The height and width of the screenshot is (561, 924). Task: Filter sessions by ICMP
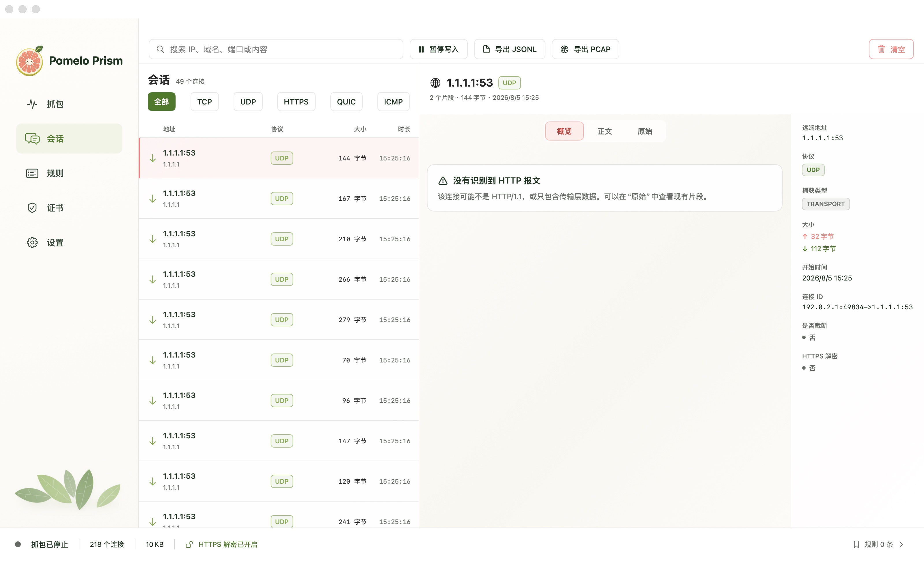coord(393,102)
